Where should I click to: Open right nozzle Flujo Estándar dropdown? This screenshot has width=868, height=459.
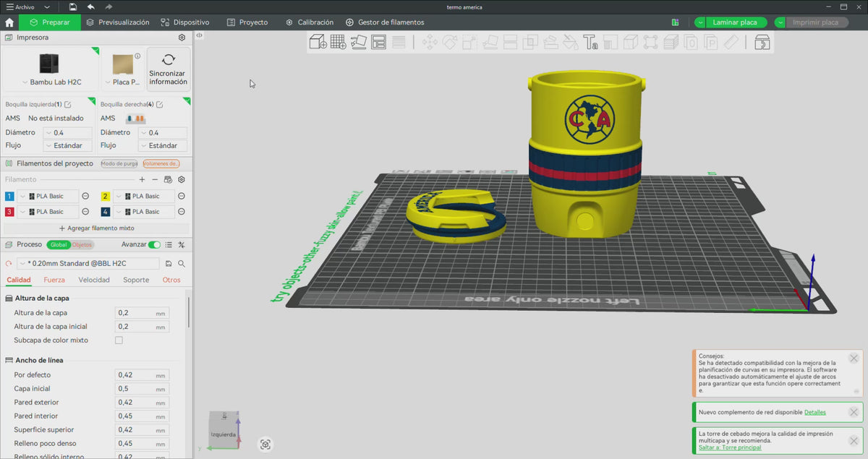tap(163, 145)
